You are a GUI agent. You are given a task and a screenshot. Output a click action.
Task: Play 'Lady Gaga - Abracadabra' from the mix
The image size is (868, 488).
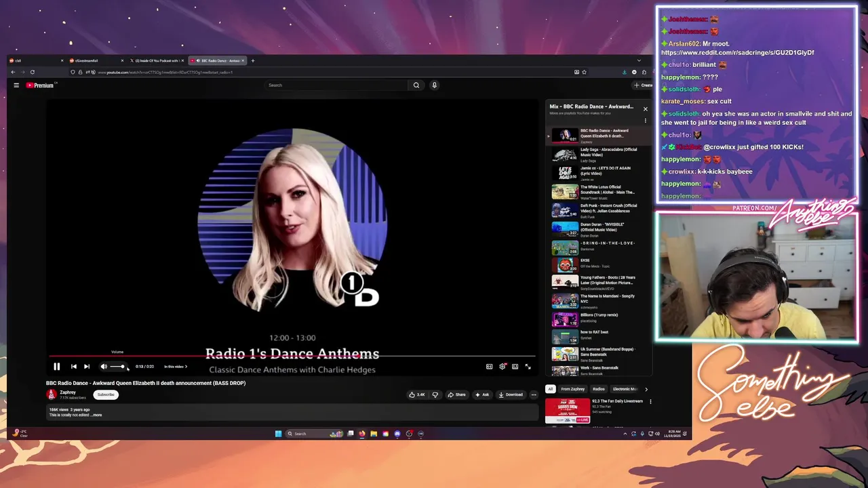(600, 155)
